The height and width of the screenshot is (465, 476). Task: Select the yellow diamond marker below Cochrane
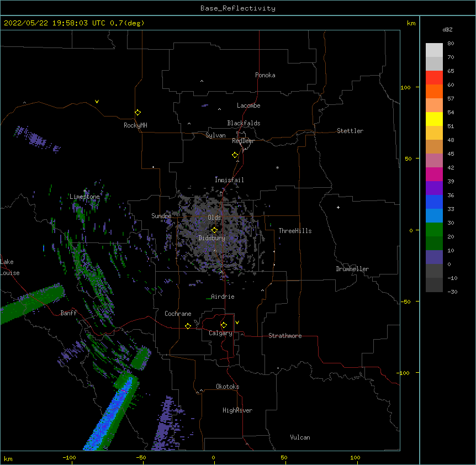[188, 326]
